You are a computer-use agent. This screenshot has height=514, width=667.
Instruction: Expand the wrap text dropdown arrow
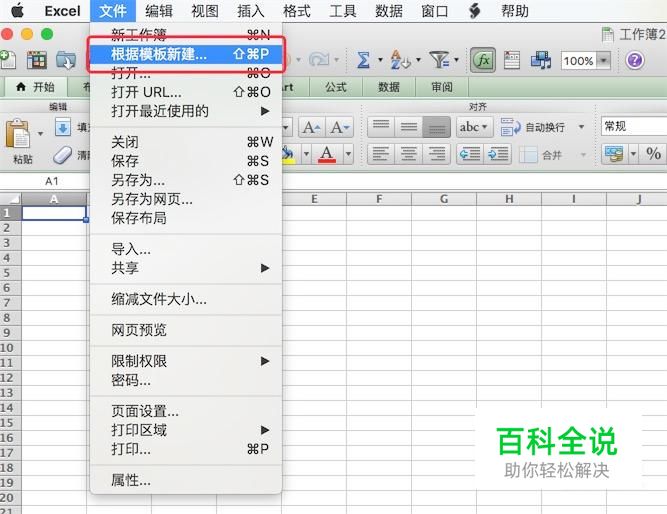[581, 127]
